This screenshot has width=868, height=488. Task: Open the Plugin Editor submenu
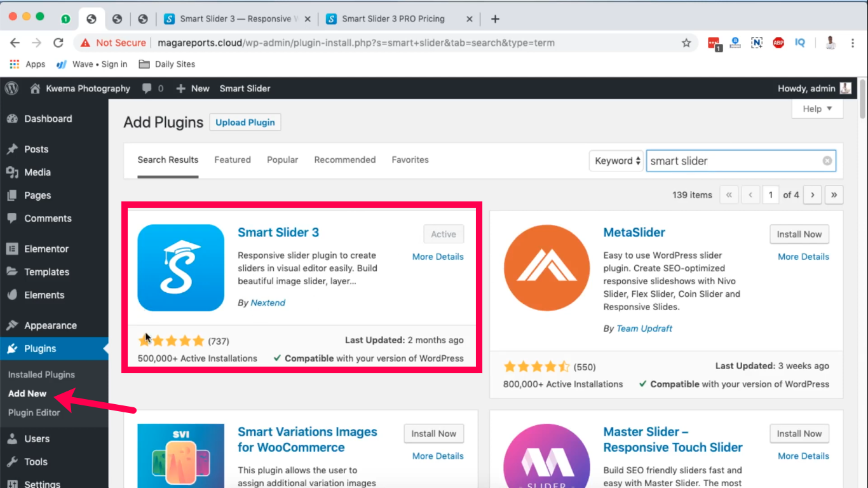(34, 412)
